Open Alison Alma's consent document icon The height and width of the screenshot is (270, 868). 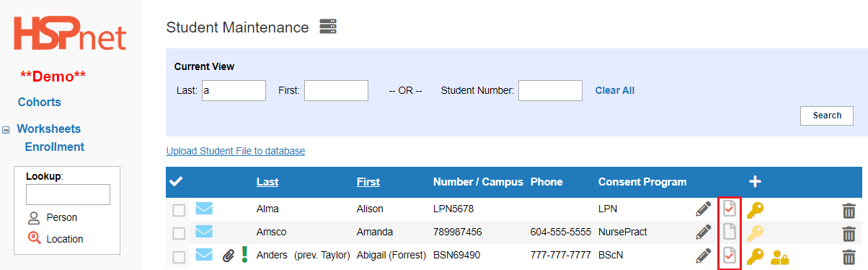[730, 209]
